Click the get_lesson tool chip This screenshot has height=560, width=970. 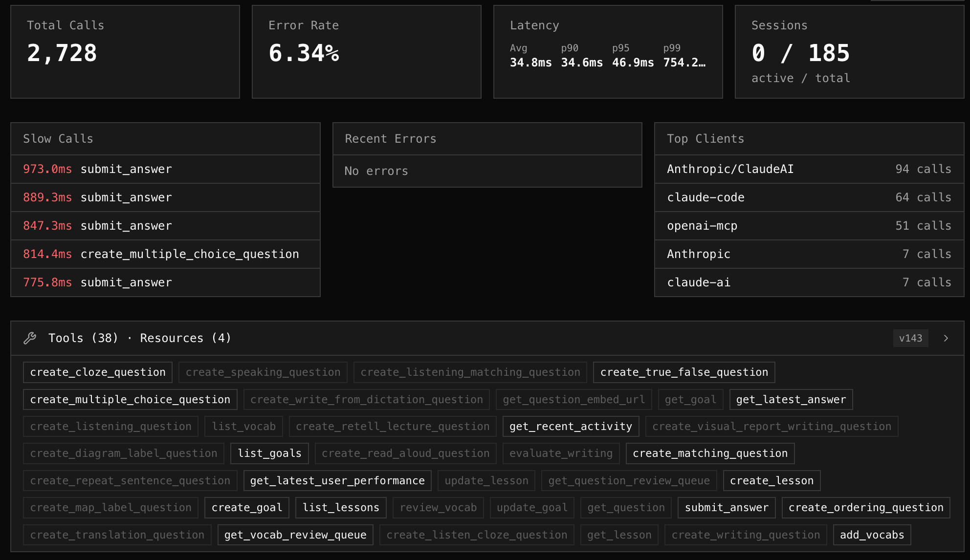619,535
